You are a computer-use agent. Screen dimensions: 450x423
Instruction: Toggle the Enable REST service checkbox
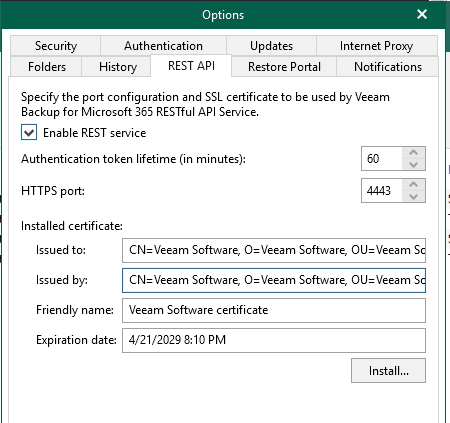[x=29, y=132]
